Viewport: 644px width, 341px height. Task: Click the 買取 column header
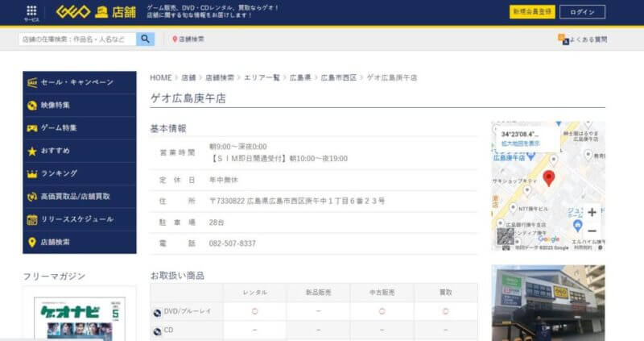[446, 293]
